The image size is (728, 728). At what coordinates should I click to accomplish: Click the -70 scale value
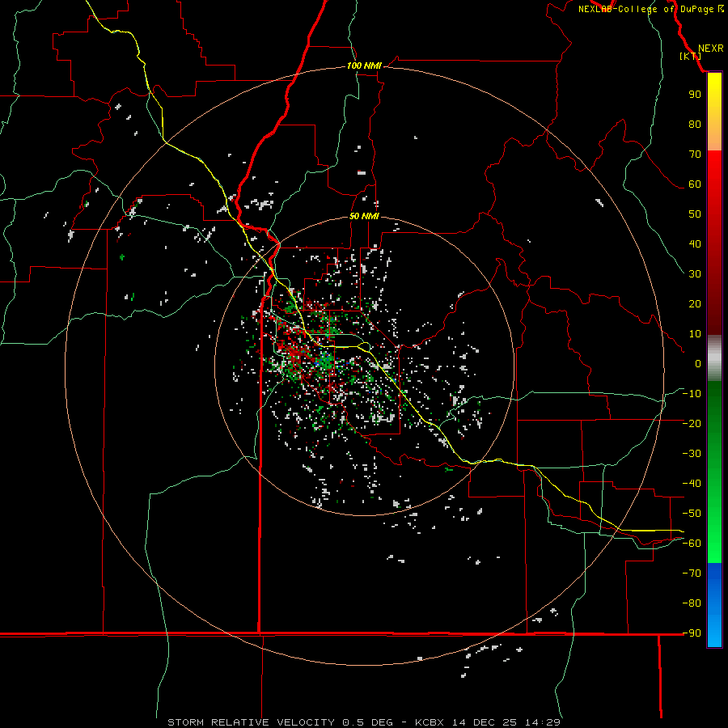(692, 574)
